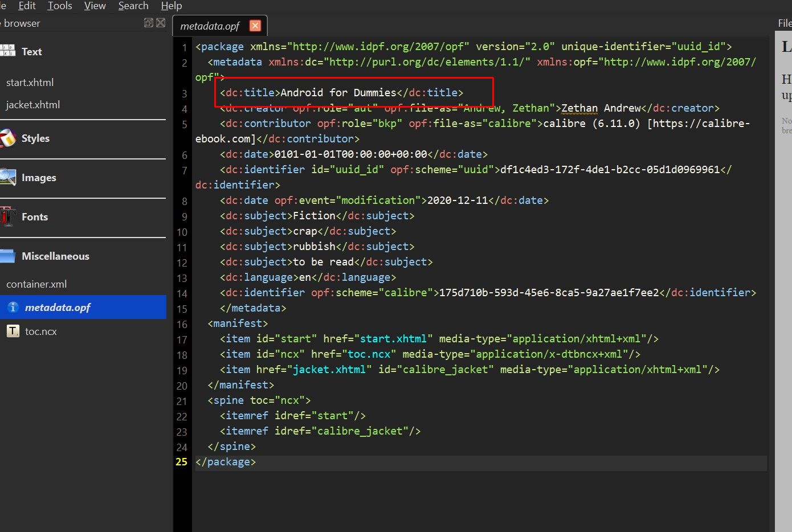Close the File browser panel

(x=161, y=23)
